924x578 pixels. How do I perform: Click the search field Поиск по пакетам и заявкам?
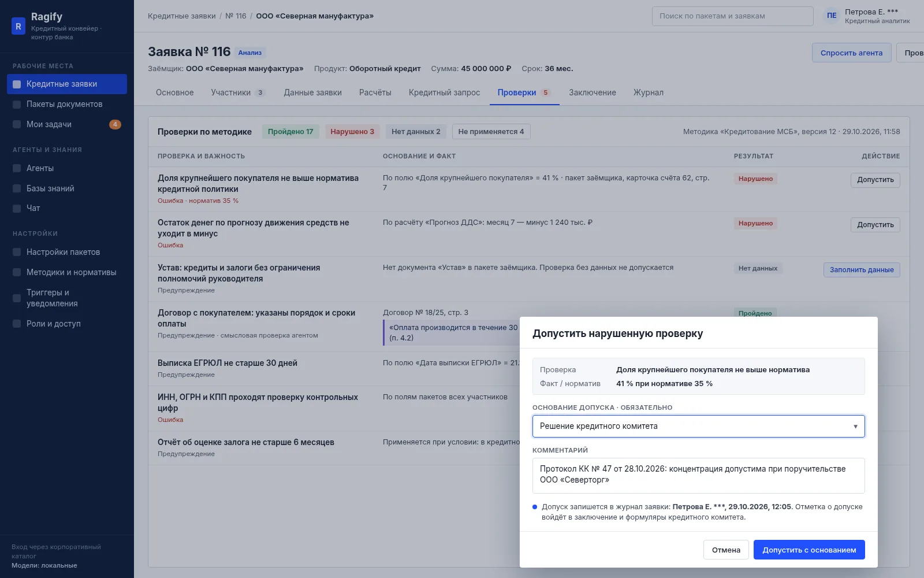[x=732, y=16]
